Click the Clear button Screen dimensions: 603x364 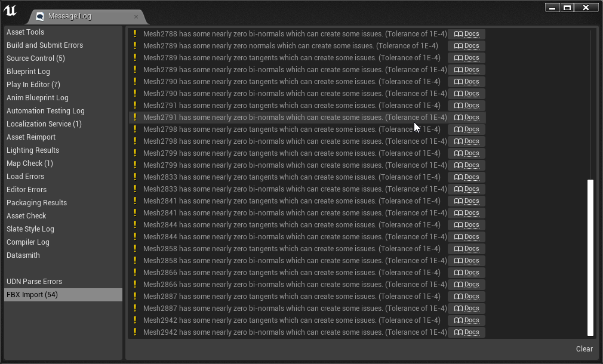pyautogui.click(x=583, y=348)
